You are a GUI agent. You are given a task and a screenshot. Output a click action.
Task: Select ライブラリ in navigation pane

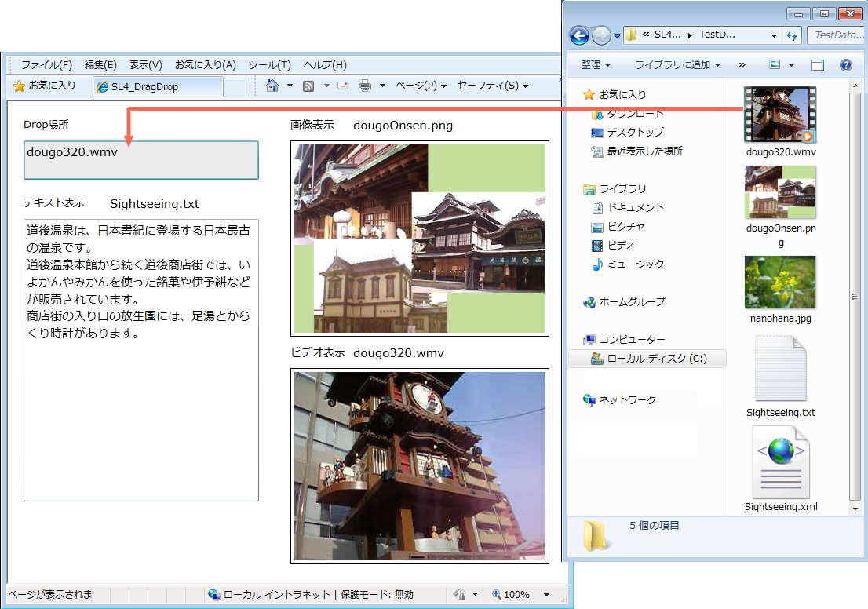[x=615, y=189]
